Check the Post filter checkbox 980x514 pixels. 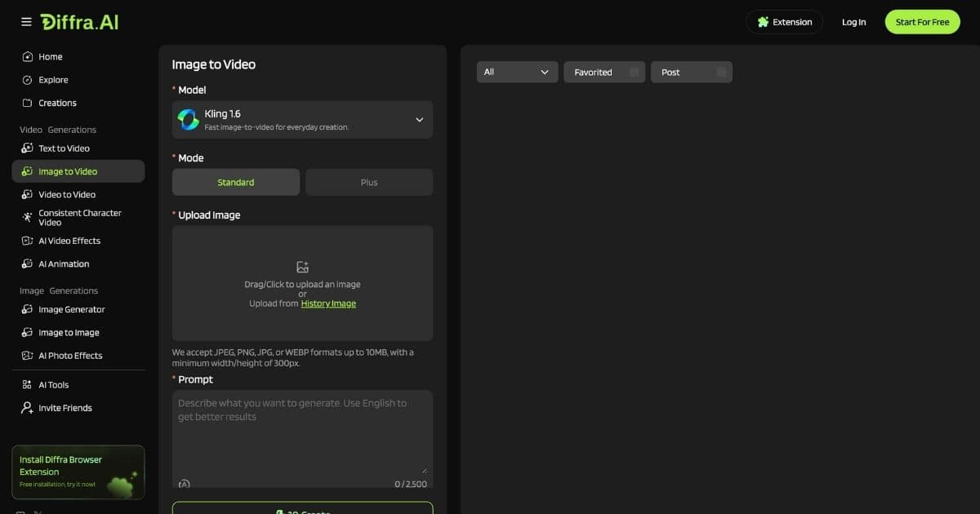pyautogui.click(x=721, y=73)
